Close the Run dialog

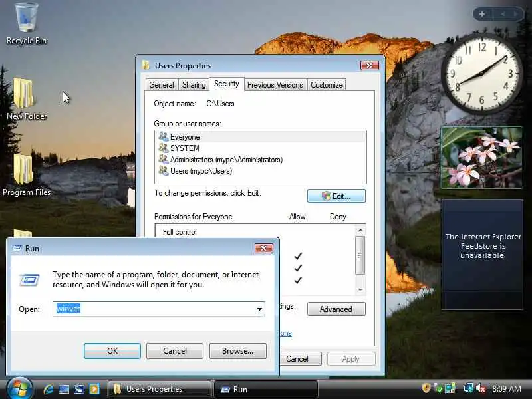[263, 248]
